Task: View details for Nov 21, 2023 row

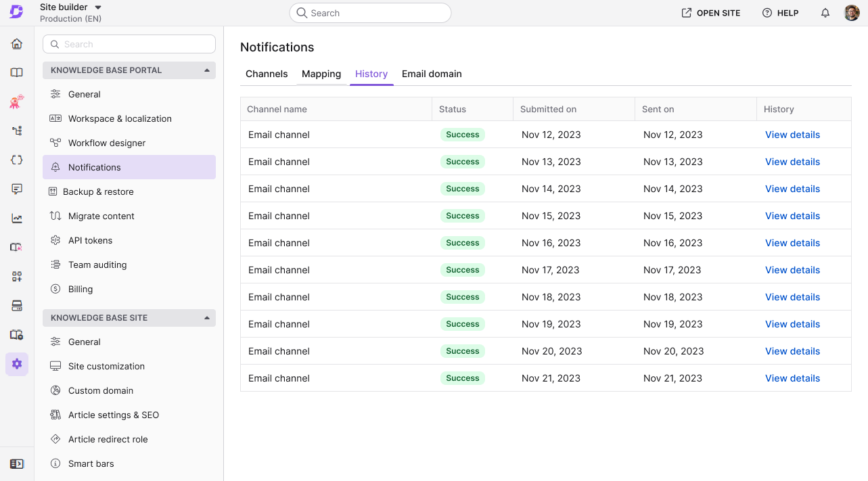Action: coord(792,378)
